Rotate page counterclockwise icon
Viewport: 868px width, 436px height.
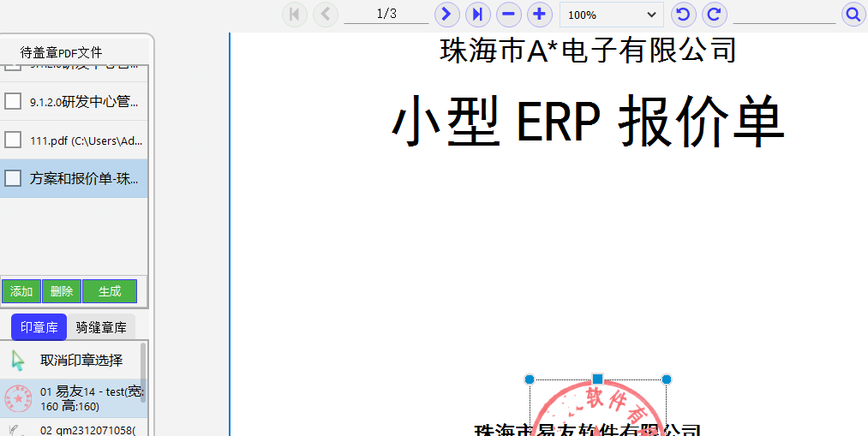(684, 15)
